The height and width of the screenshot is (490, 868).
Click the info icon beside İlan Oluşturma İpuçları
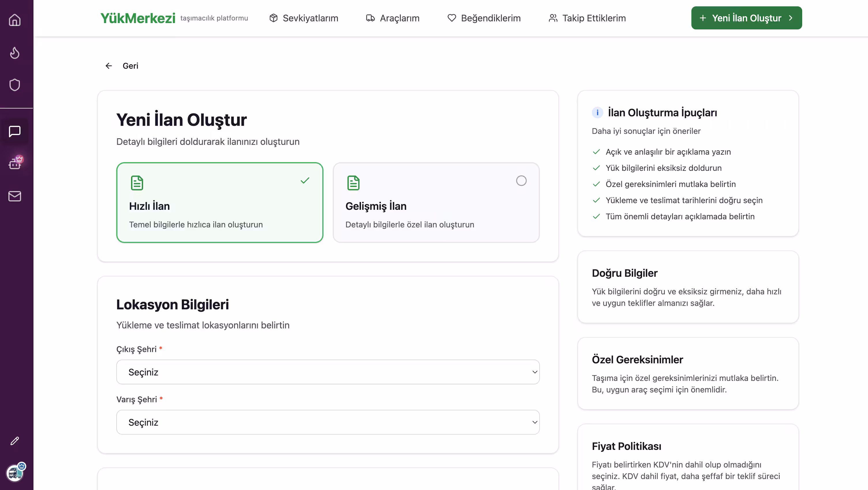pyautogui.click(x=597, y=113)
